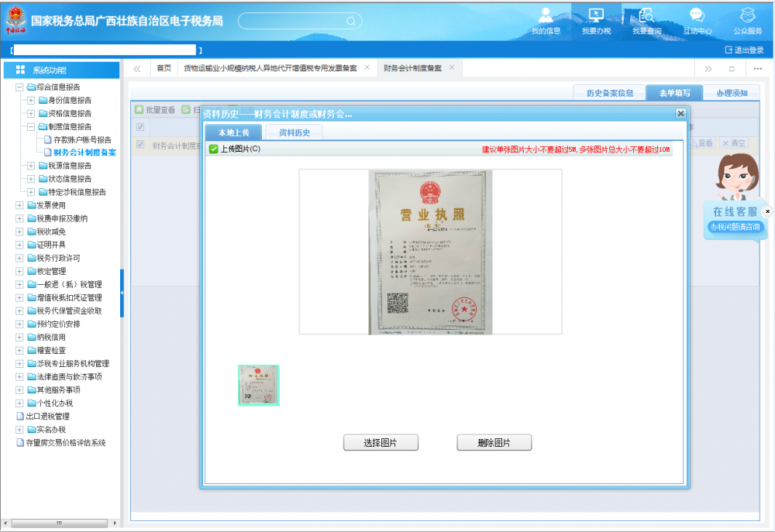This screenshot has width=775, height=532.
Task: Select the business license thumbnail
Action: point(258,386)
